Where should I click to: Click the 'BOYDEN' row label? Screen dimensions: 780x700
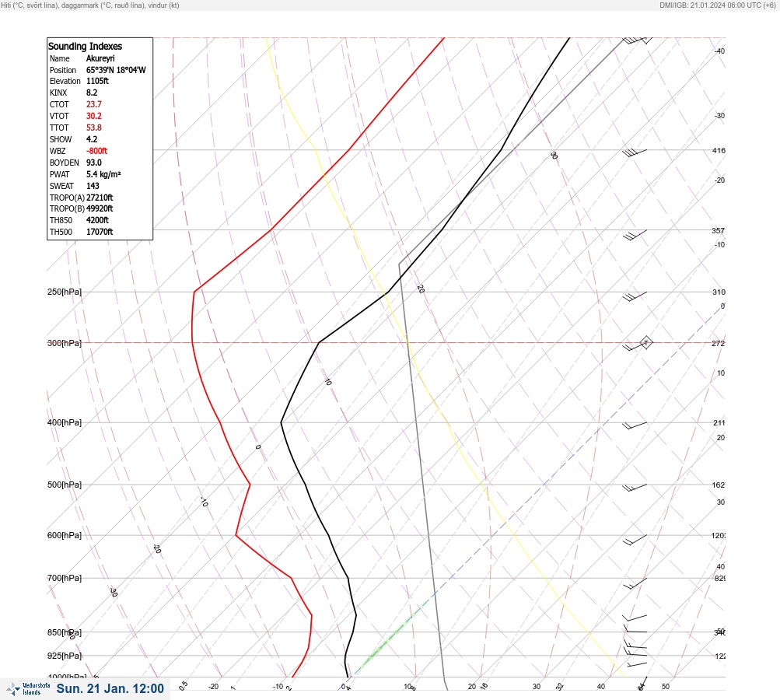pyautogui.click(x=65, y=163)
